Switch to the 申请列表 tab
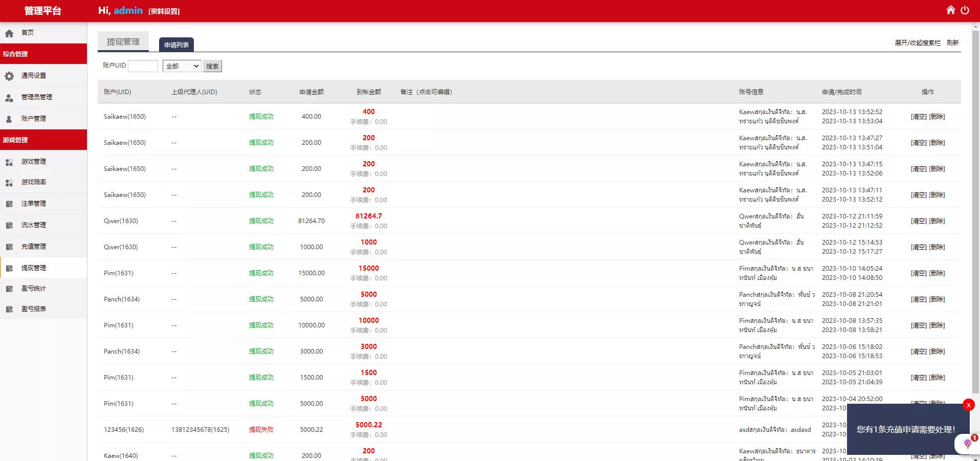Screen dimensions: 980x461 pos(176,45)
